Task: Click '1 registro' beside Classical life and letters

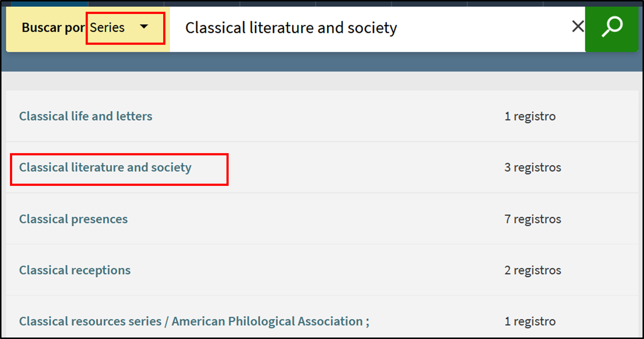Action: [530, 116]
